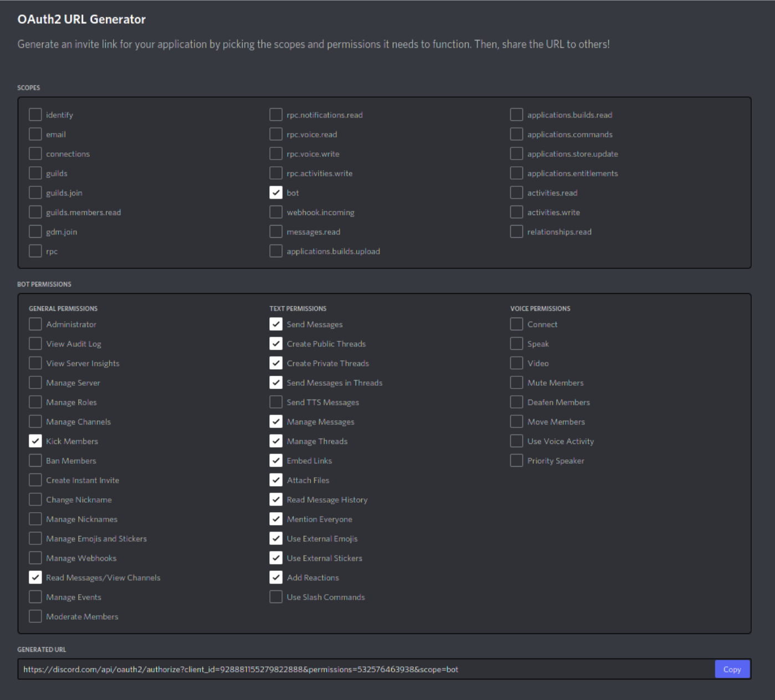Uncheck Kick Members permission

click(x=35, y=441)
